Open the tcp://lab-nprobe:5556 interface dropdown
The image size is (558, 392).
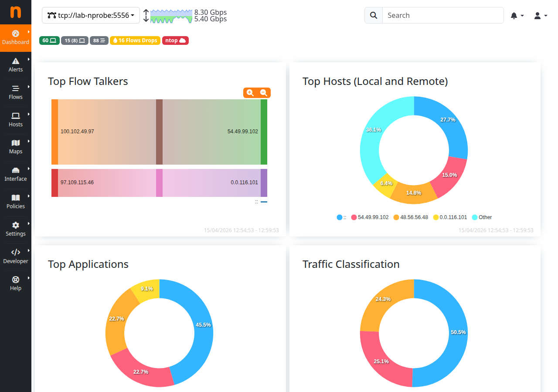point(90,15)
